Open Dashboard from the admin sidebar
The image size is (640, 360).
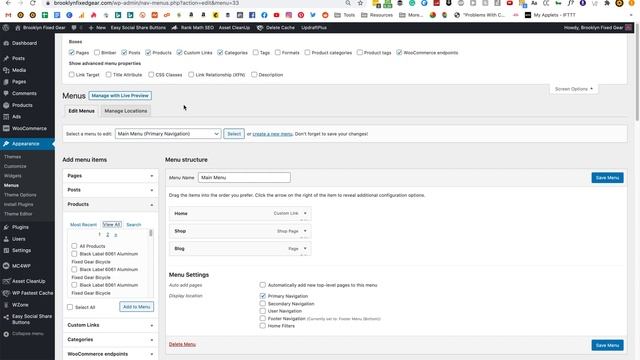point(24,43)
